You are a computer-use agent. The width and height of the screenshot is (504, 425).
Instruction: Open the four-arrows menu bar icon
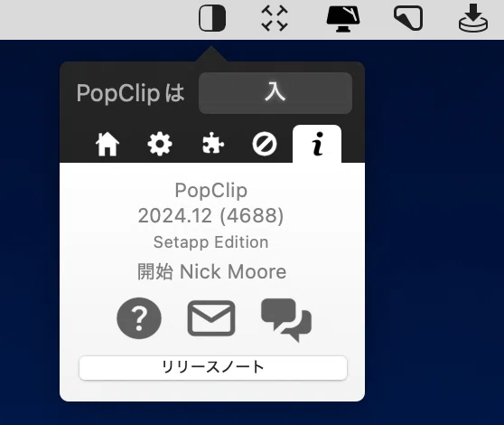pos(275,18)
